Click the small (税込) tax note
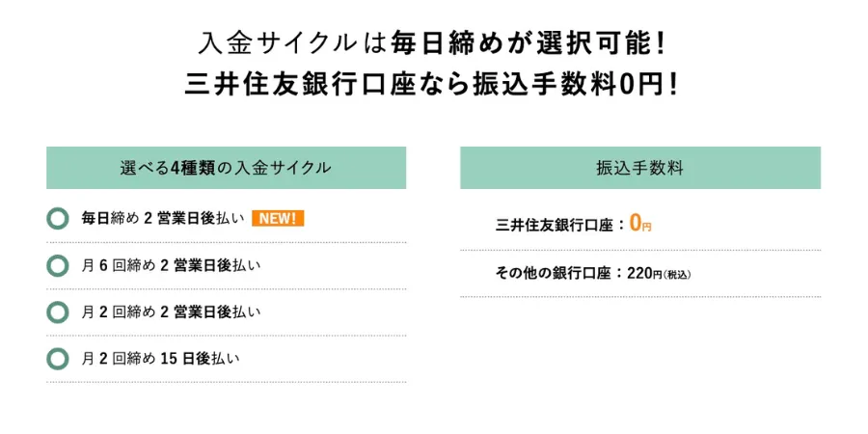The image size is (868, 434). [x=677, y=275]
